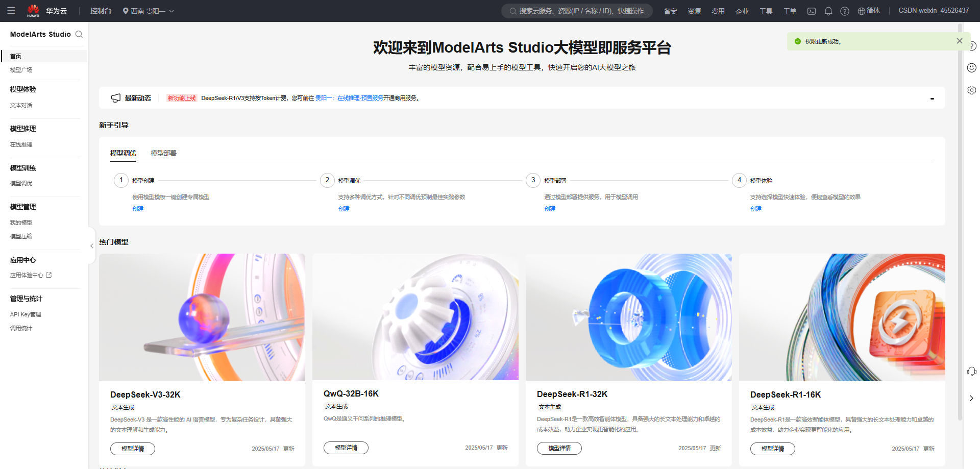The image size is (980, 469).
Task: Open 调用统计 in the sidebar
Action: click(21, 328)
